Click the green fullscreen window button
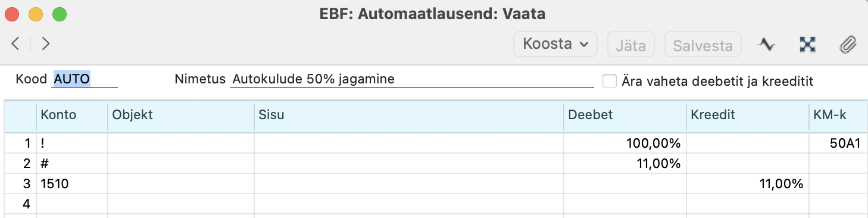Screen dimensions: 868x218 tap(60, 13)
